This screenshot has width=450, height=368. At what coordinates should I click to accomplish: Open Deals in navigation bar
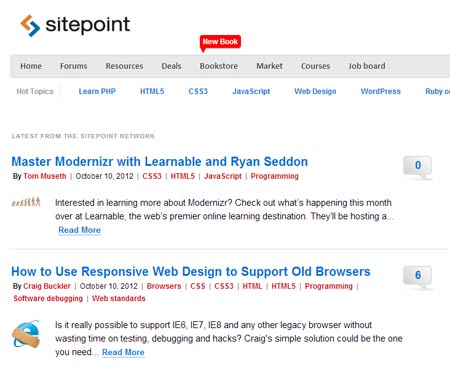point(171,66)
